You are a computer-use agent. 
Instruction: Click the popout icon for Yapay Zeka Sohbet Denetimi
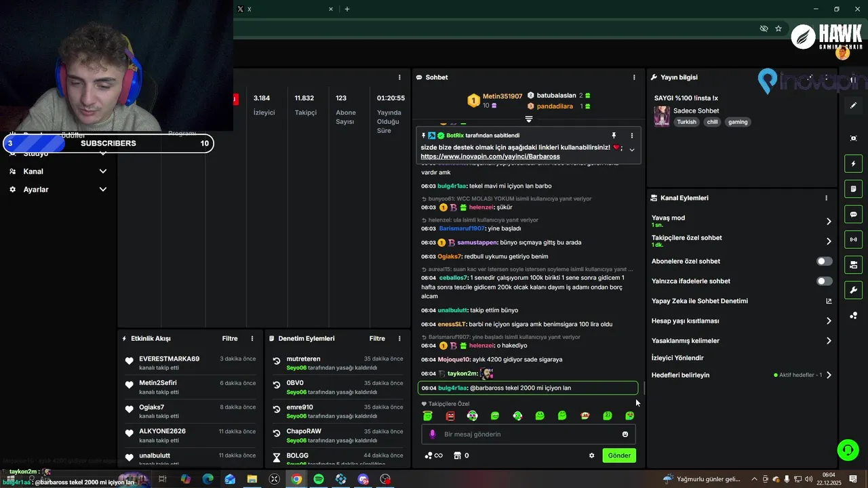(x=829, y=301)
